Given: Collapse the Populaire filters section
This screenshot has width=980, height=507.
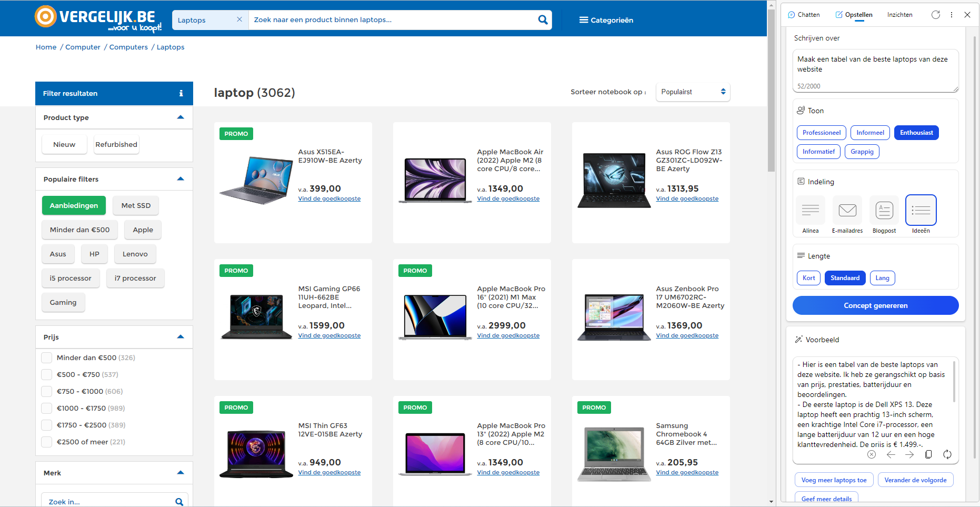Looking at the screenshot, I should coord(181,179).
